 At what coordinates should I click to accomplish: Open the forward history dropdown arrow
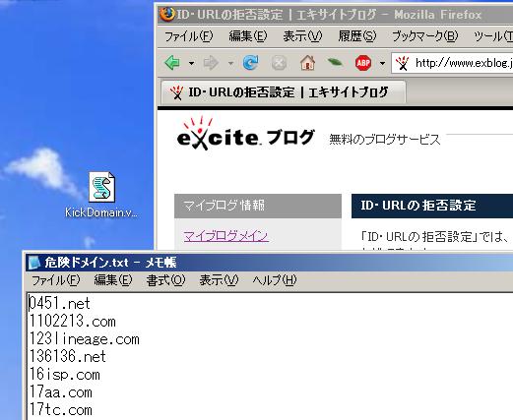click(230, 63)
